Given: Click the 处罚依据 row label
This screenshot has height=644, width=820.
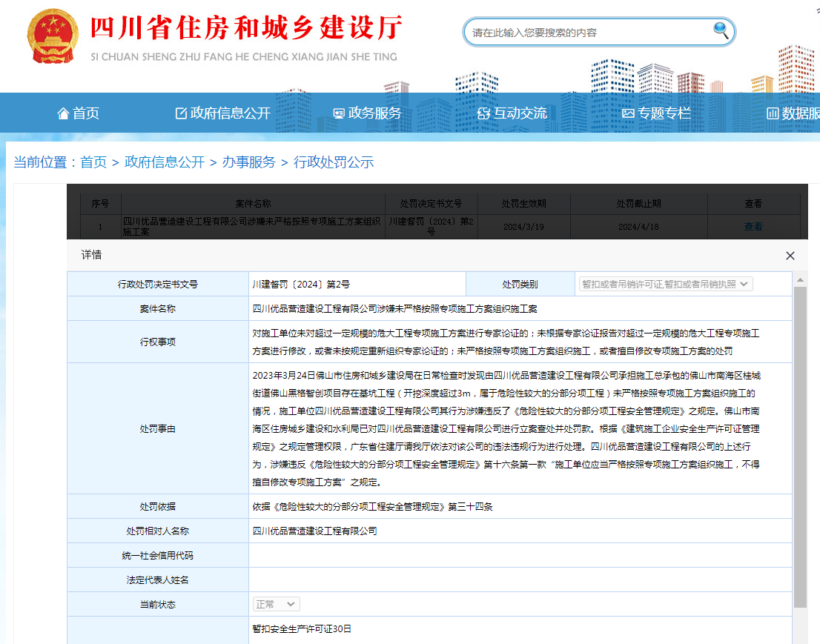Looking at the screenshot, I should pyautogui.click(x=157, y=506).
